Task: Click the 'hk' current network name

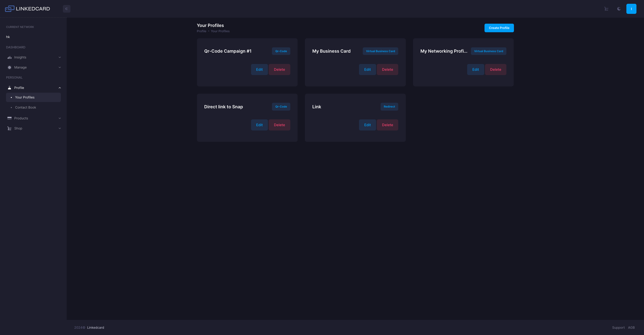Action: point(8,37)
